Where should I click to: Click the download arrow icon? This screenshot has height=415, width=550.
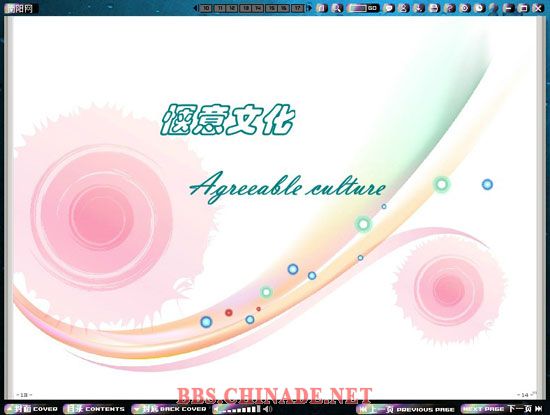click(419, 8)
